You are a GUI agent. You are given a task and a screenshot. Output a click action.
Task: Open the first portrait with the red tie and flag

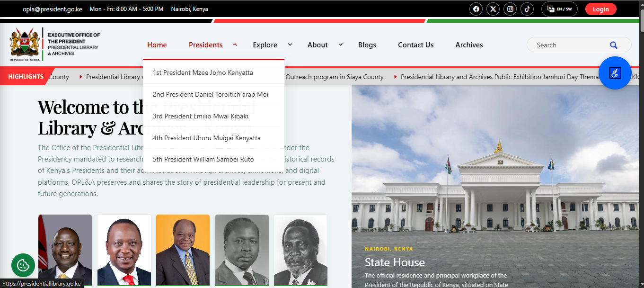coord(65,250)
